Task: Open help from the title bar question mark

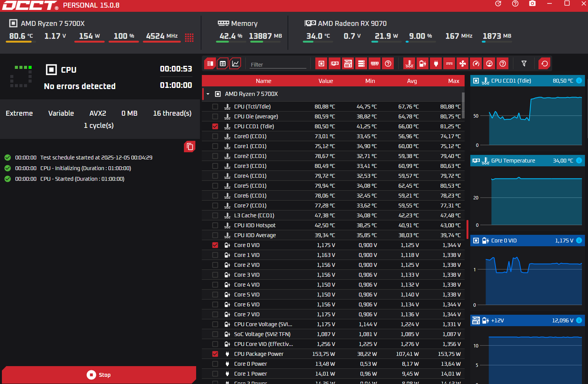Action: (515, 4)
